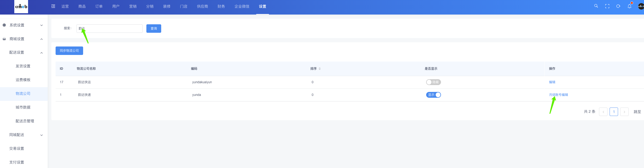
Task: Click the crmeb logo
Action: click(x=21, y=7)
